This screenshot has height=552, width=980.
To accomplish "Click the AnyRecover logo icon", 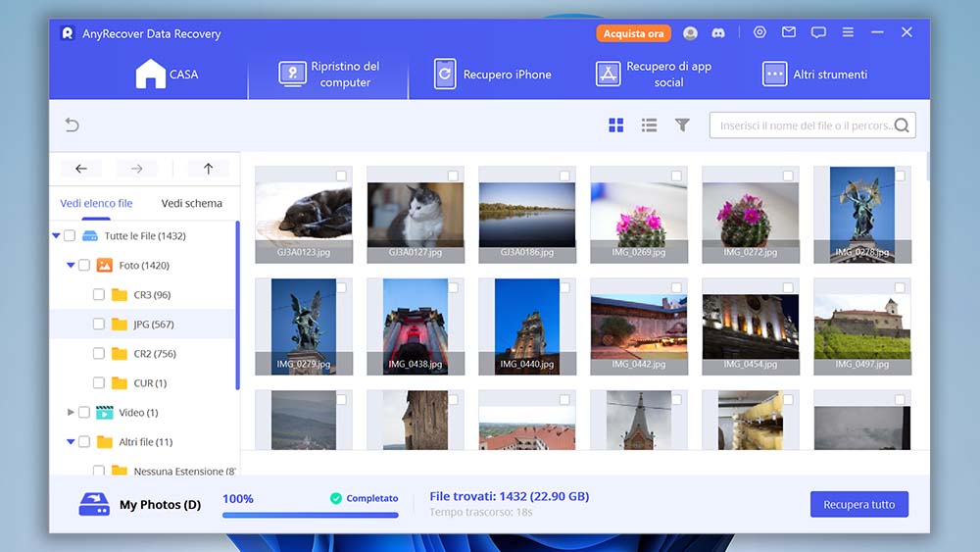I will (68, 33).
